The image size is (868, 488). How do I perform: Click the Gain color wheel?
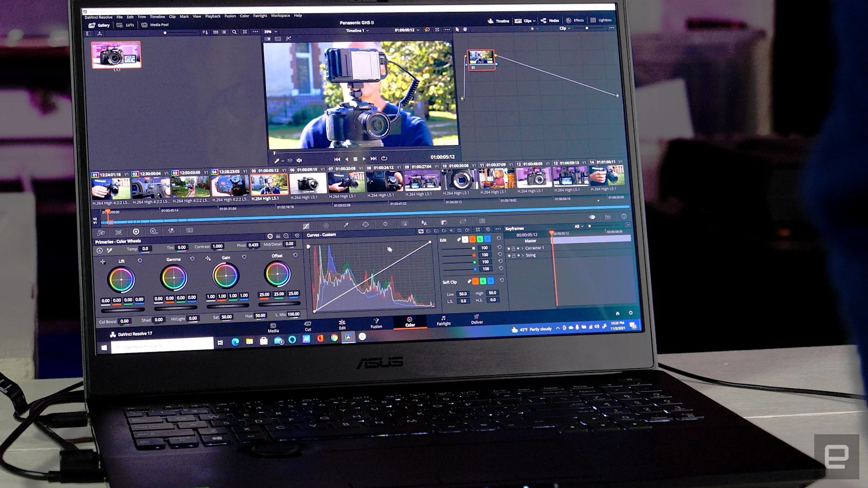point(226,276)
